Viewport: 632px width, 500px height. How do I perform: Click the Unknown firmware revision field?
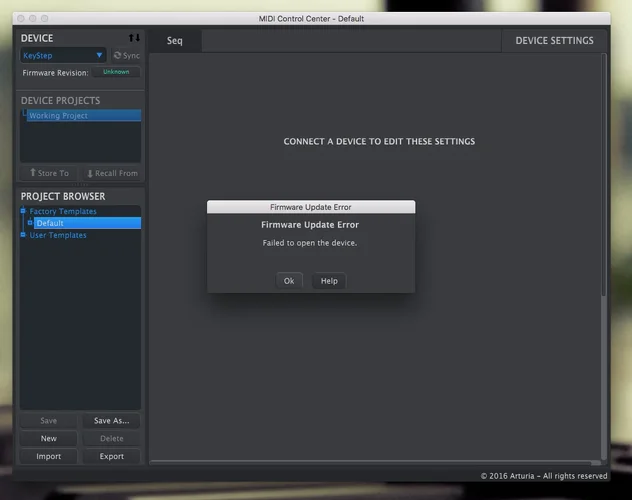coord(116,72)
